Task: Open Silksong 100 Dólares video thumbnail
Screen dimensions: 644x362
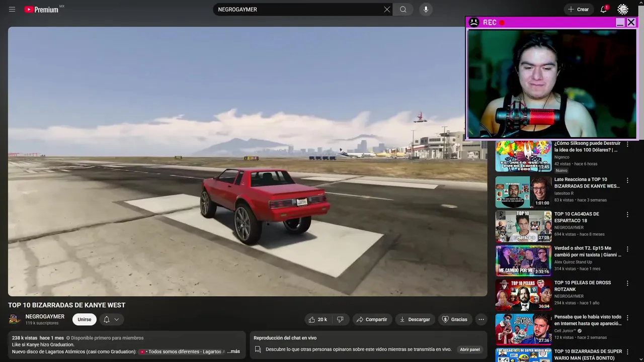Action: coord(523,157)
